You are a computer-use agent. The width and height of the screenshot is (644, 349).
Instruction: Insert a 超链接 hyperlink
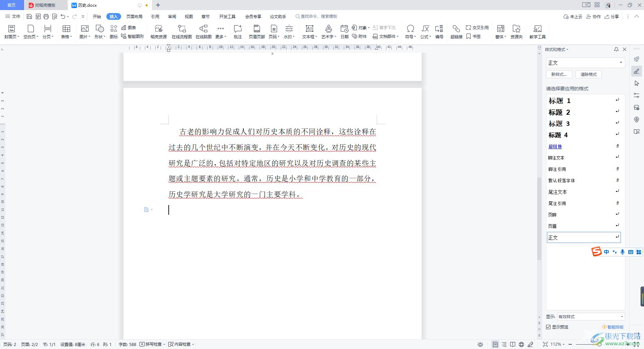[x=456, y=32]
